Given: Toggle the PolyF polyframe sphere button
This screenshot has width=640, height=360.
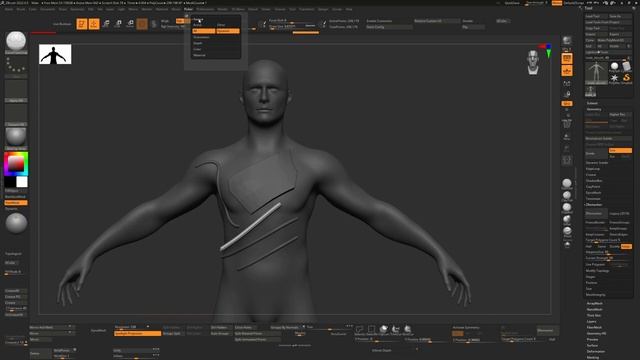Looking at the screenshot, I should click(567, 184).
